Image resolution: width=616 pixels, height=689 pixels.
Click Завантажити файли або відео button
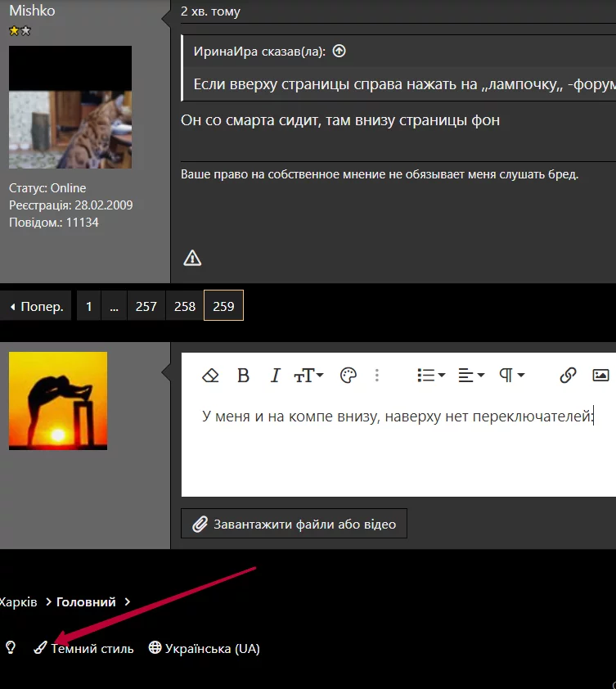point(294,524)
